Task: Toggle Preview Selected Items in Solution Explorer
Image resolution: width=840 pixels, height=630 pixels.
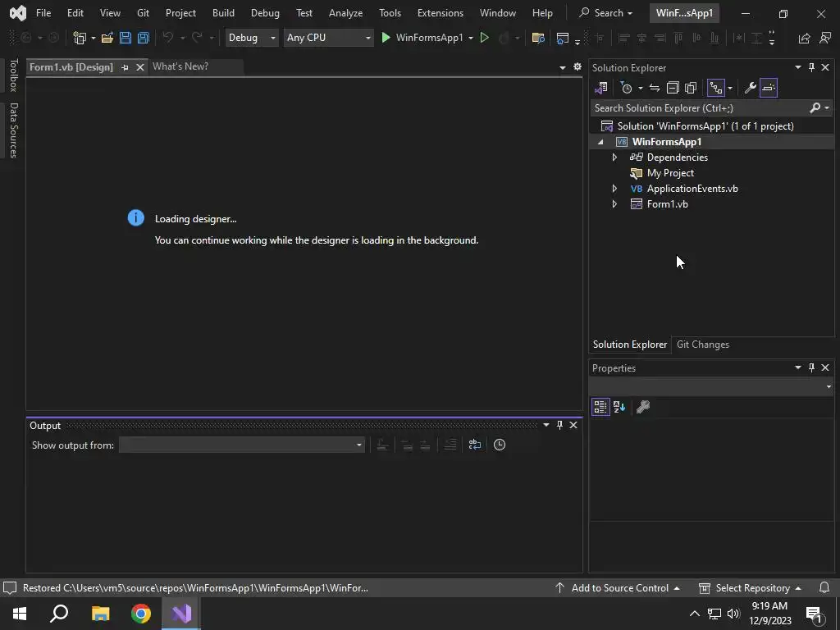Action: tap(768, 87)
